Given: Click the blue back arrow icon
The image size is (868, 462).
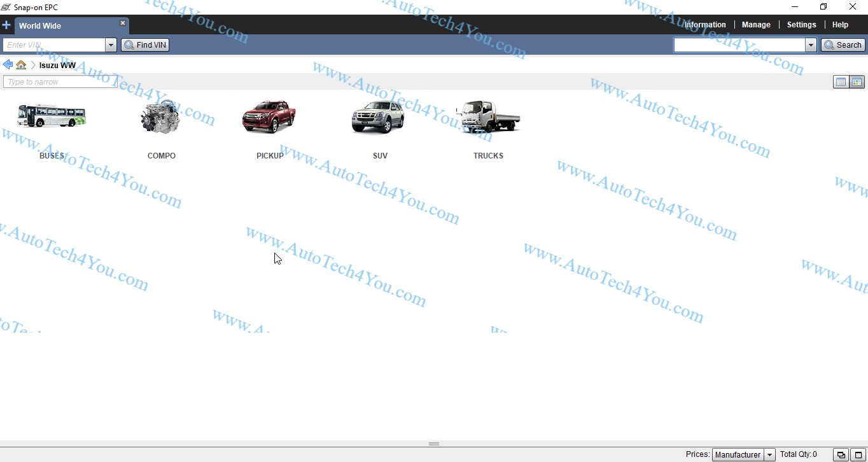Looking at the screenshot, I should [x=8, y=65].
